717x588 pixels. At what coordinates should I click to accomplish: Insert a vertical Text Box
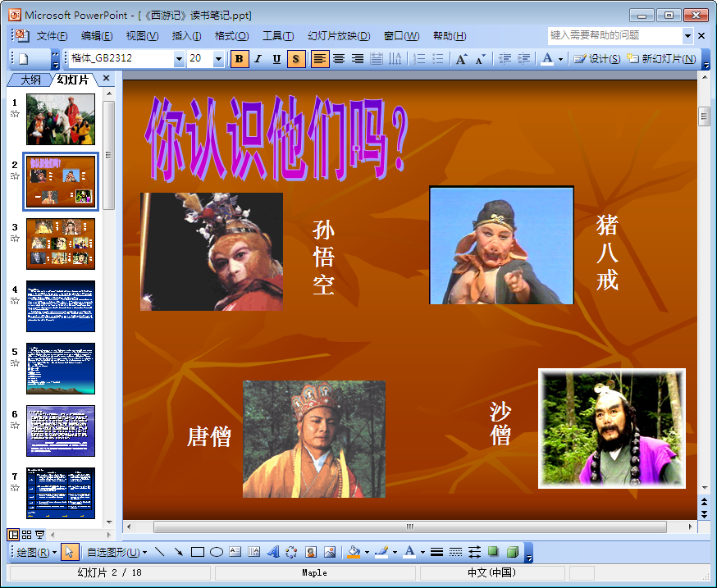253,552
